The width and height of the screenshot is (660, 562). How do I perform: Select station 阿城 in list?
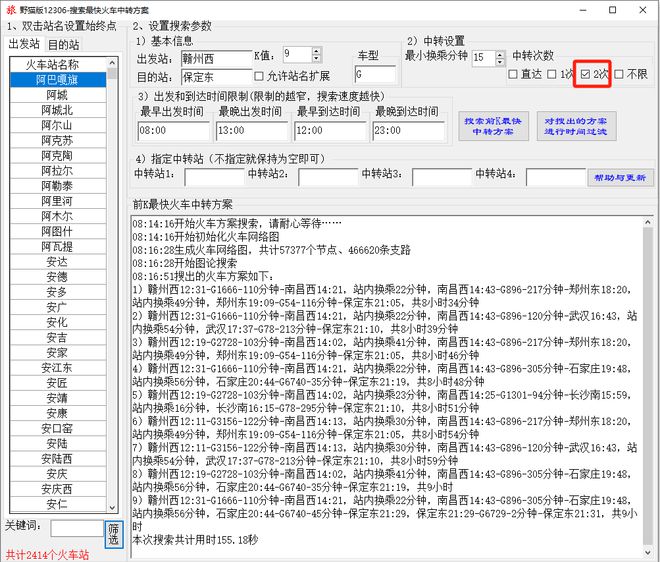[57, 95]
